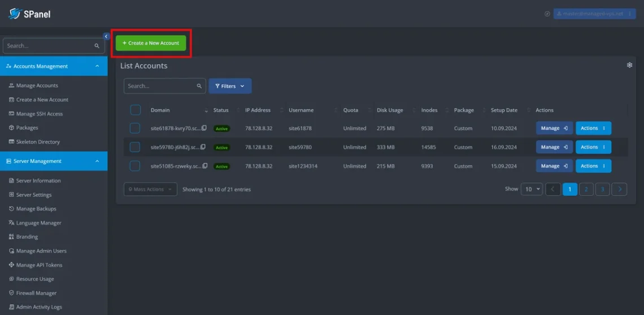Open the Show entries count dropdown

pyautogui.click(x=532, y=189)
